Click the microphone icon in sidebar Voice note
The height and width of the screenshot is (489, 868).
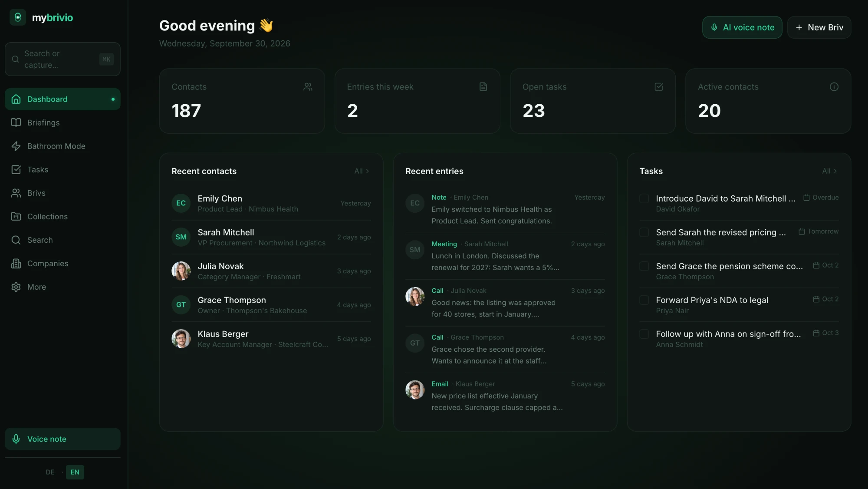click(16, 439)
